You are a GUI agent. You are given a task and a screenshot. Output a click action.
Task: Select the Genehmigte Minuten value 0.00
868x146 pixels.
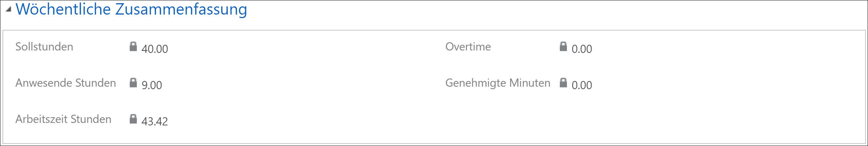pyautogui.click(x=582, y=85)
